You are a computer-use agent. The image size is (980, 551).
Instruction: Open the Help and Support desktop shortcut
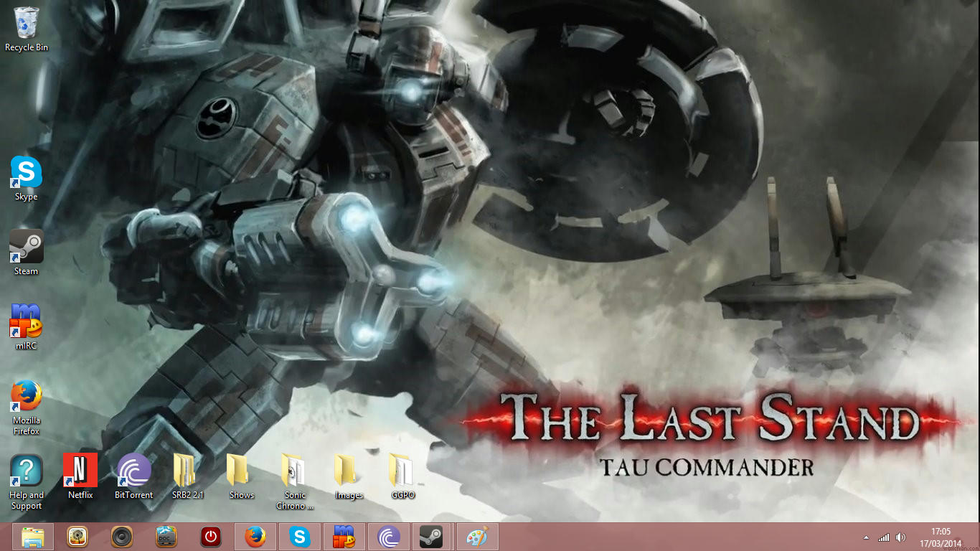coord(27,482)
